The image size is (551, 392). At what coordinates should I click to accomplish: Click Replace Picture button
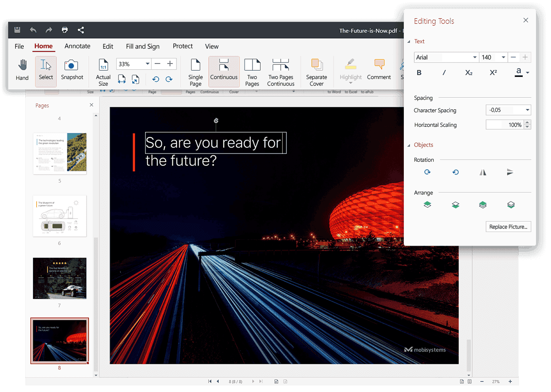pyautogui.click(x=508, y=227)
